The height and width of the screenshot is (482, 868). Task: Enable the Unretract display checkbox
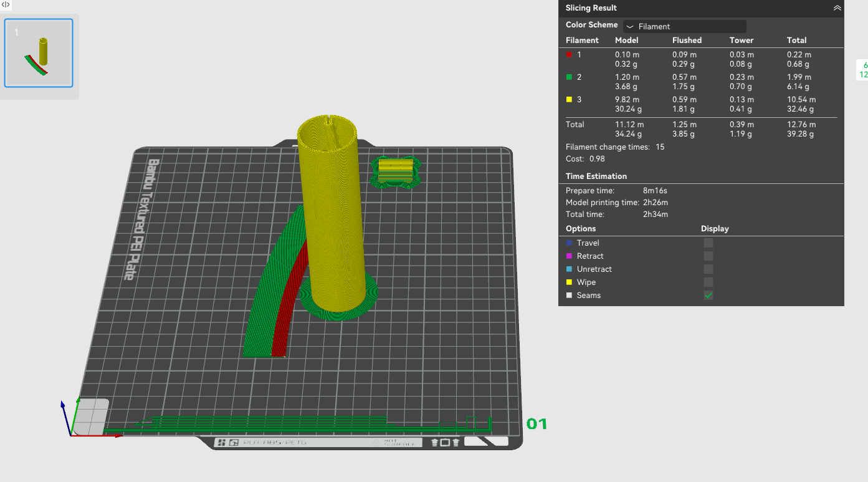point(708,269)
